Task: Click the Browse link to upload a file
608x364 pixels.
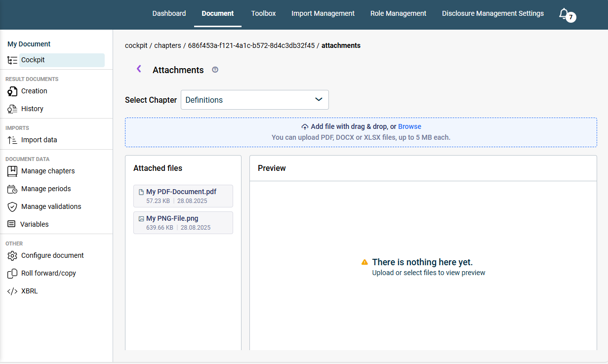Action: click(409, 127)
